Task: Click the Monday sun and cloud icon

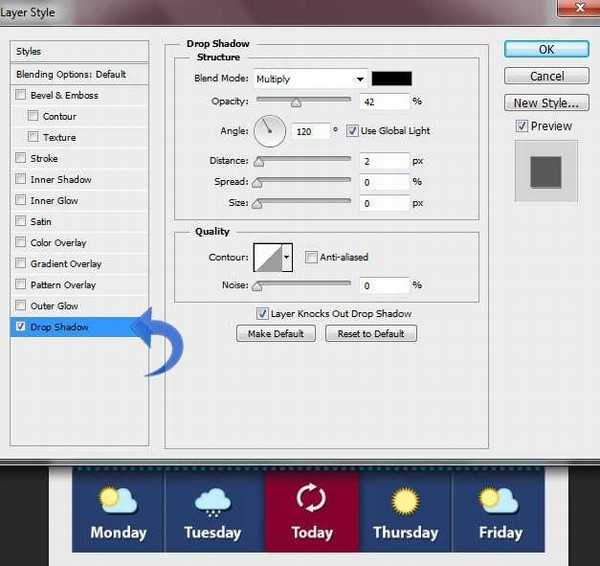Action: (x=118, y=499)
